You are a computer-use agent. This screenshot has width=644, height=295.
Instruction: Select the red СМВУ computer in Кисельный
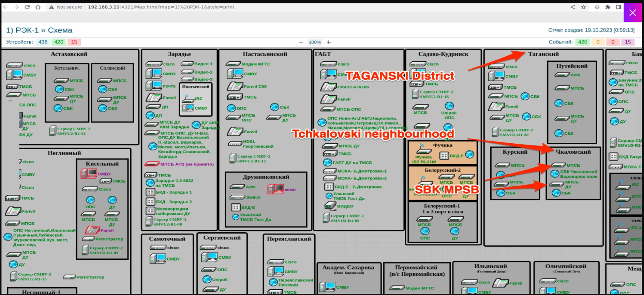89,174
